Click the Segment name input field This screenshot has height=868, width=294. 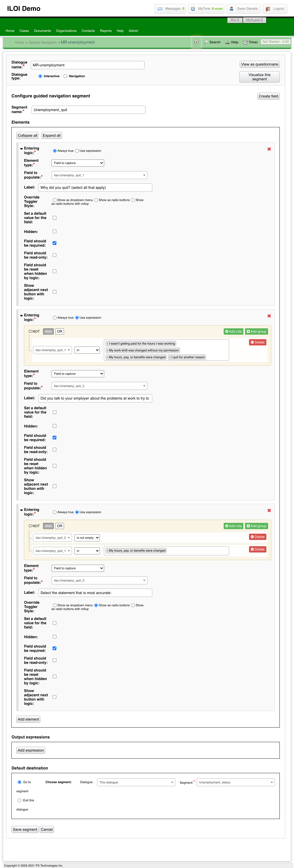88,110
